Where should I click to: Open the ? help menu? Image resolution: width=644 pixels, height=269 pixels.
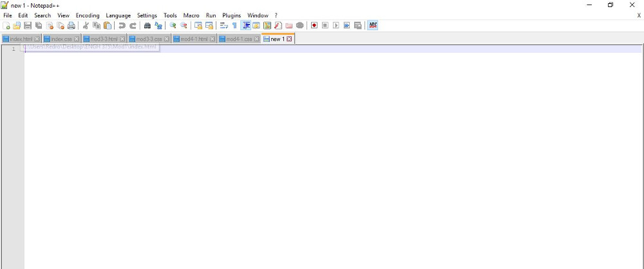[276, 15]
